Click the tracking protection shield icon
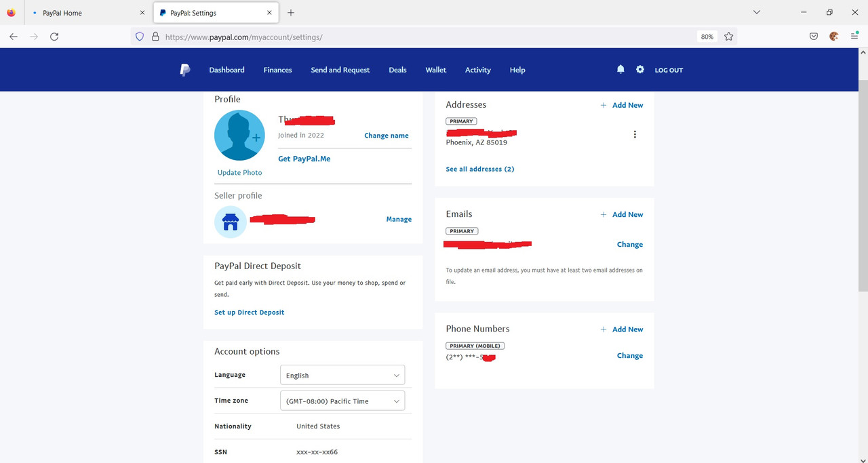The image size is (868, 463). pos(140,37)
